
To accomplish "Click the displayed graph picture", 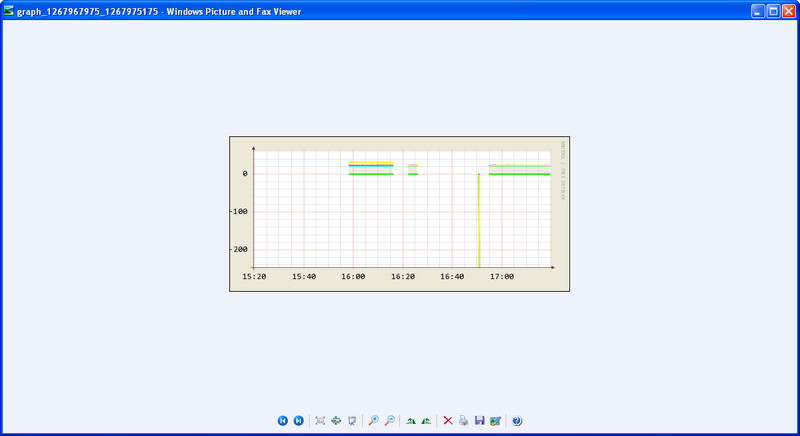I will pyautogui.click(x=400, y=214).
